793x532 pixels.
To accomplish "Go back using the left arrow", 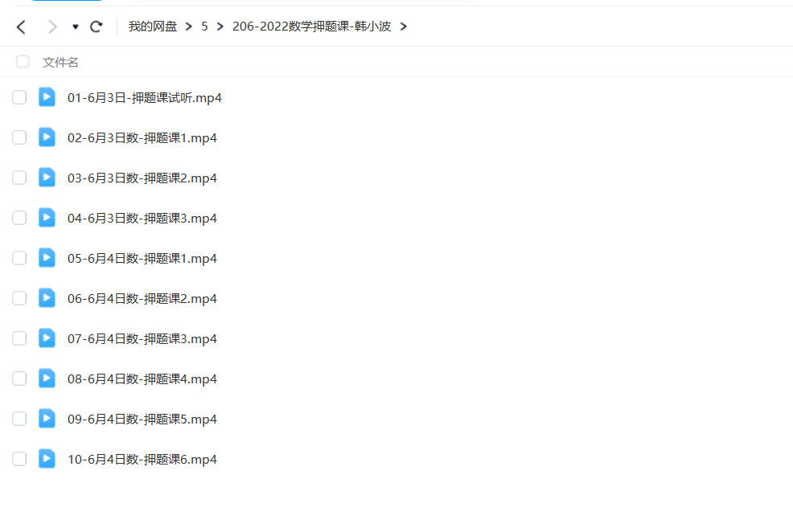I will coord(21,27).
